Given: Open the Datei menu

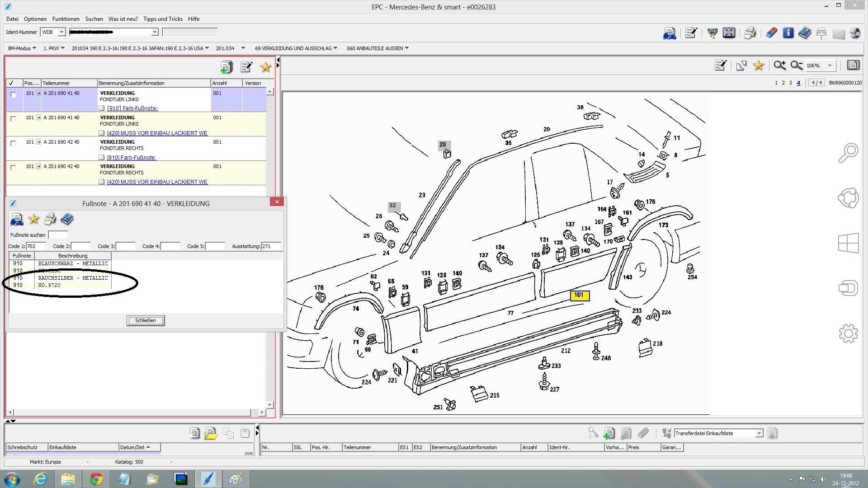Looking at the screenshot, I should coord(12,19).
